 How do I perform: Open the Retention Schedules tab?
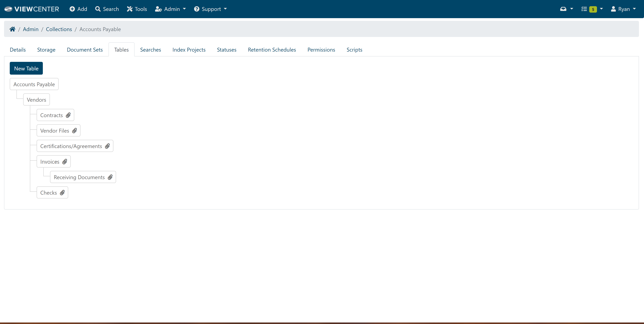tap(272, 50)
